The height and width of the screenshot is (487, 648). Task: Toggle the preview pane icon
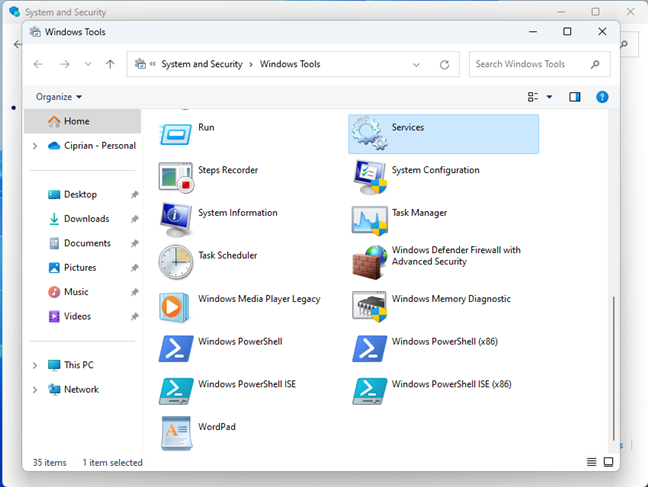click(x=574, y=97)
